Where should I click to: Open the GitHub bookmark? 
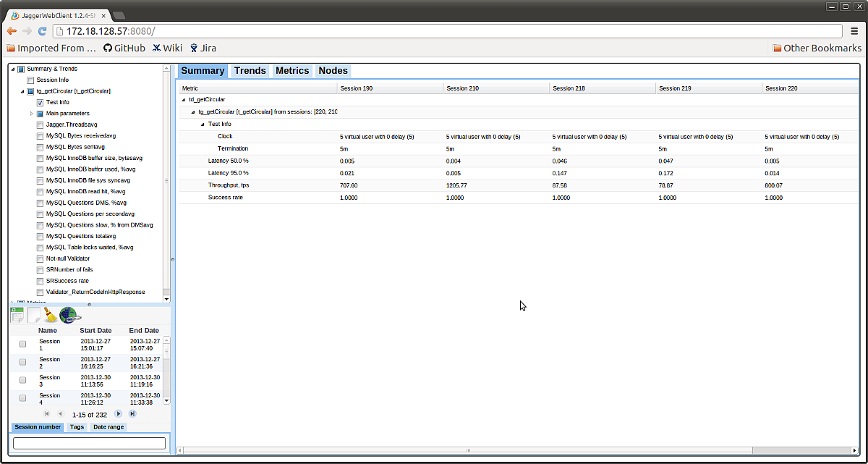click(124, 48)
